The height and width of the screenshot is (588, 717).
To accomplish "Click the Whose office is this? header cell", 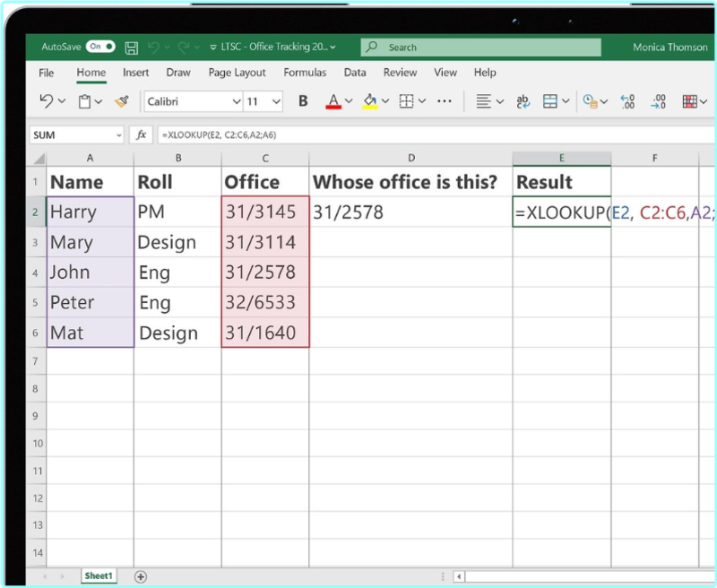I will [410, 182].
